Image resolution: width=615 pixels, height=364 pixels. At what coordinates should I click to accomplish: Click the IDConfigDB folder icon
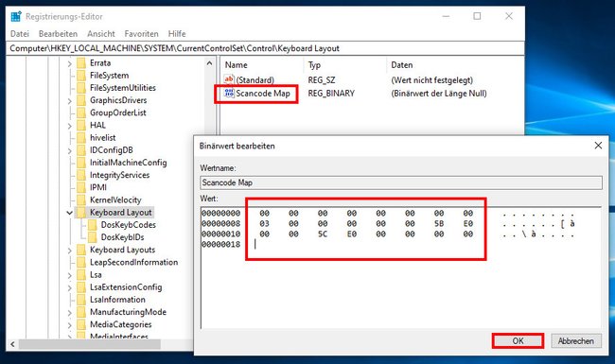pyautogui.click(x=81, y=150)
